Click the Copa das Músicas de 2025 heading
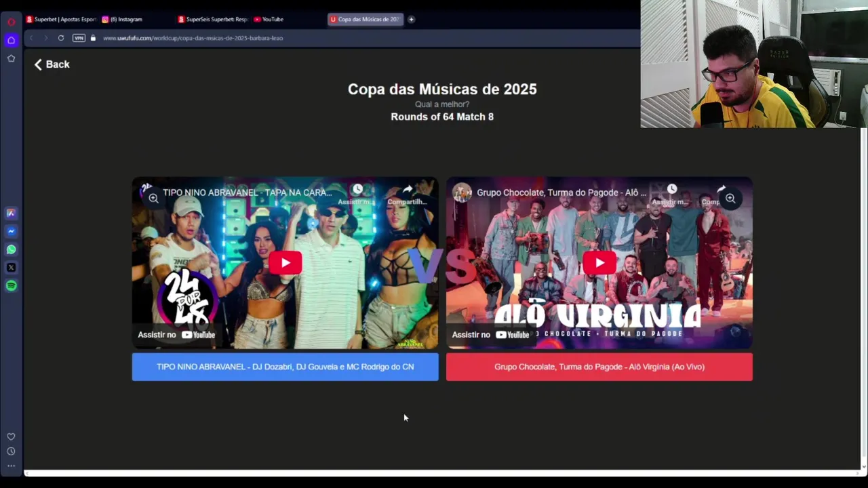 pyautogui.click(x=442, y=89)
